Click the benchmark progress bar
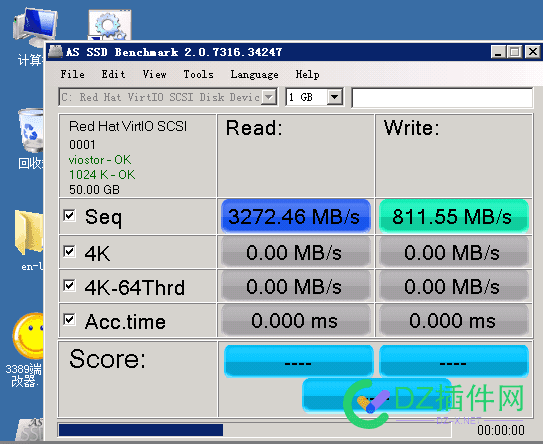Viewport: 543px width, 444px height. click(255, 430)
